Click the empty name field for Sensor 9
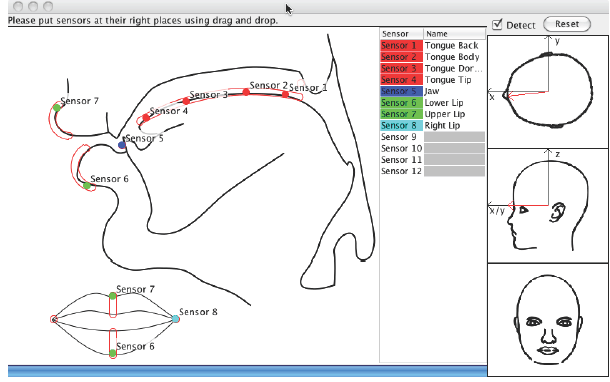 (x=454, y=137)
